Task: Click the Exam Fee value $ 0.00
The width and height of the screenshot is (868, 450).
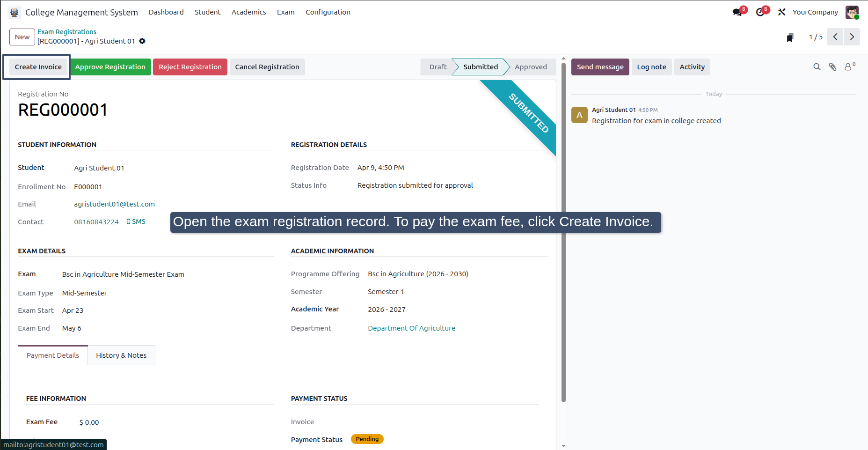Action: coord(89,422)
